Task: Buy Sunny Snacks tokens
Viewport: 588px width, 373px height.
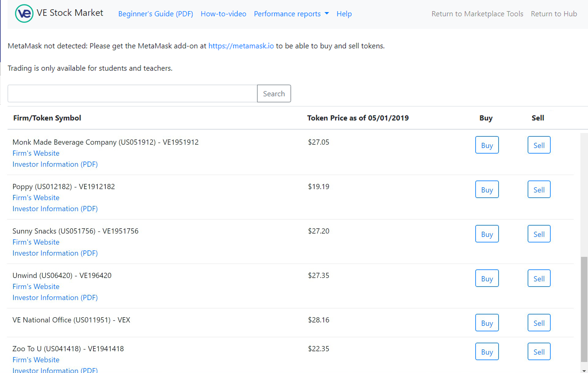Action: coord(487,234)
